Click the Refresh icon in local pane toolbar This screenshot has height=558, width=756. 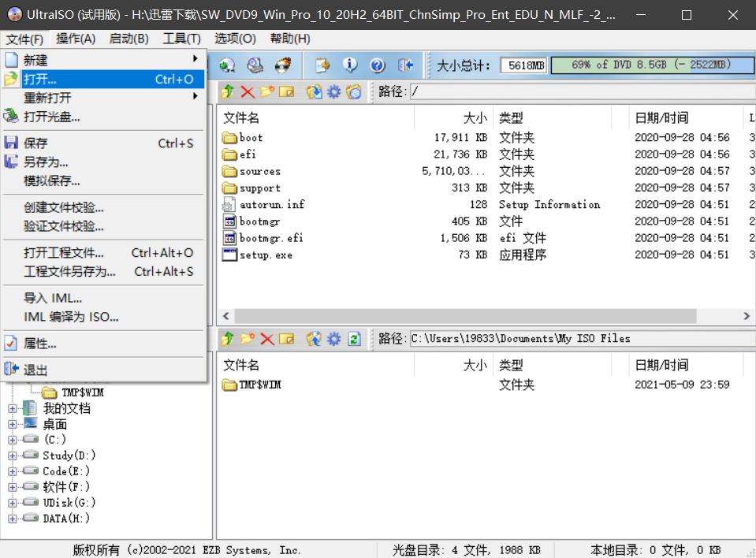tap(355, 339)
